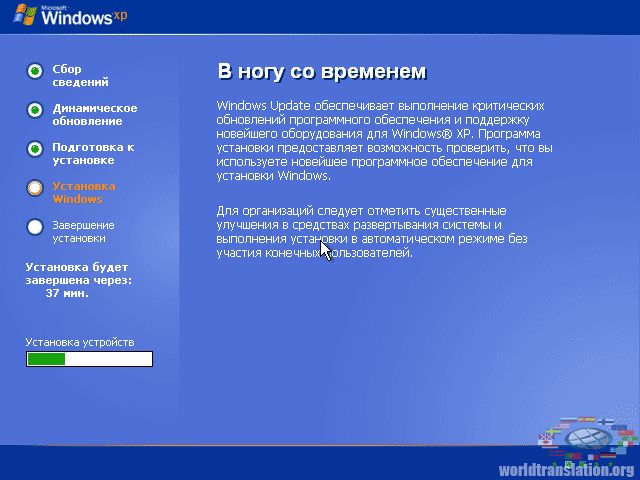Select the Динамическое обновление step bullet
The image size is (640, 480).
tap(35, 110)
